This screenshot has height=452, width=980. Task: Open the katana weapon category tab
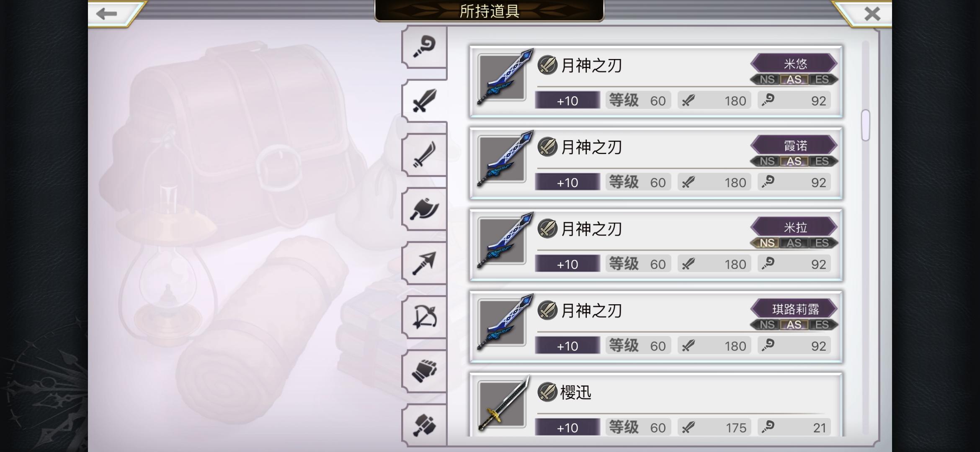424,155
